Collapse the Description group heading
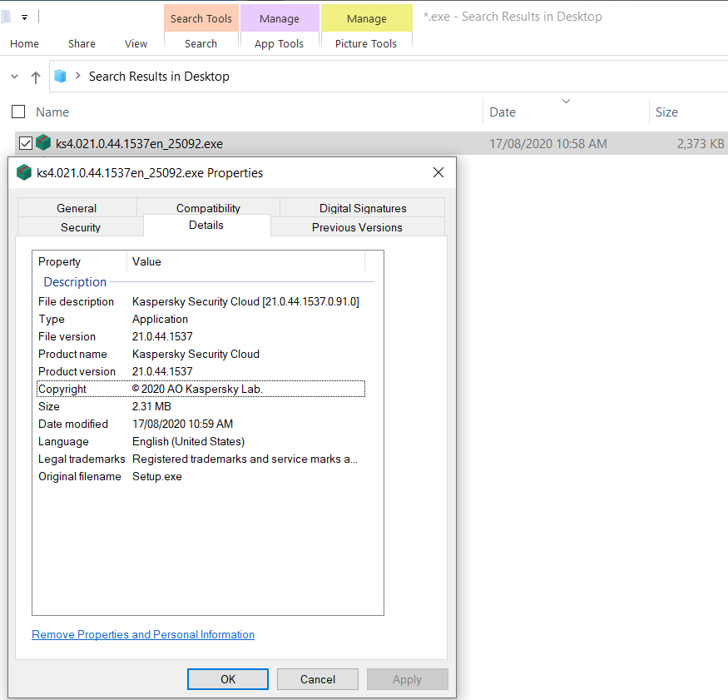The image size is (728, 700). (75, 282)
